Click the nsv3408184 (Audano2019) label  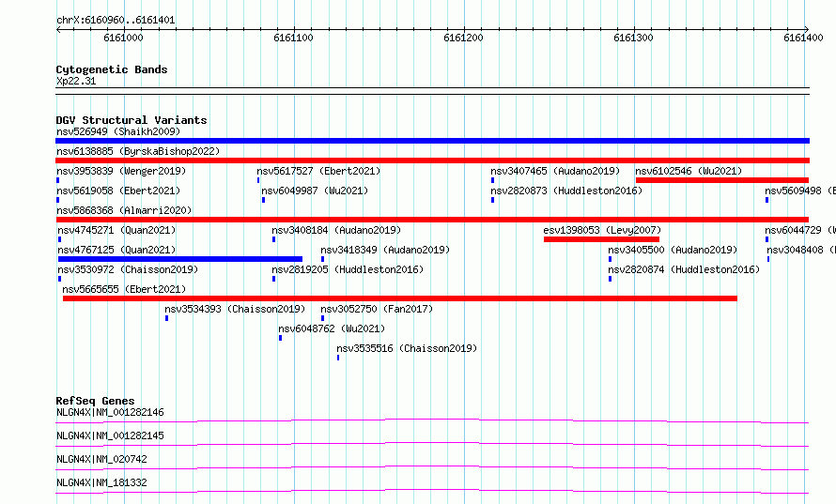pos(336,230)
